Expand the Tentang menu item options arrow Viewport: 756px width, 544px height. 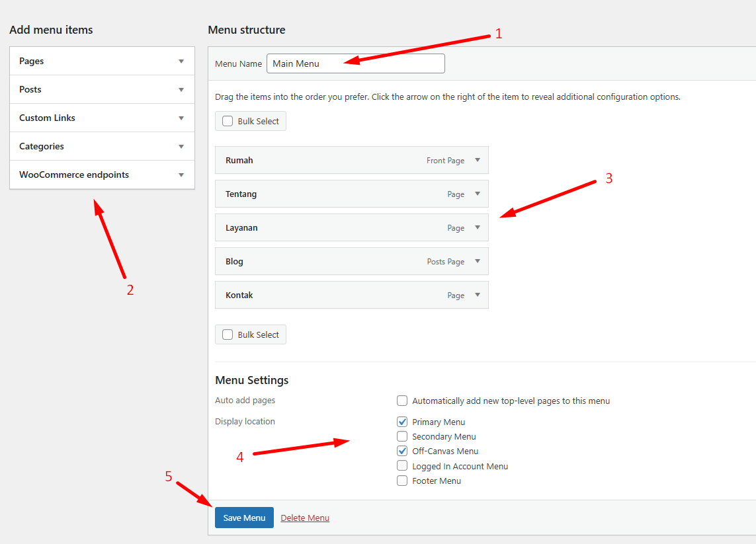point(478,194)
